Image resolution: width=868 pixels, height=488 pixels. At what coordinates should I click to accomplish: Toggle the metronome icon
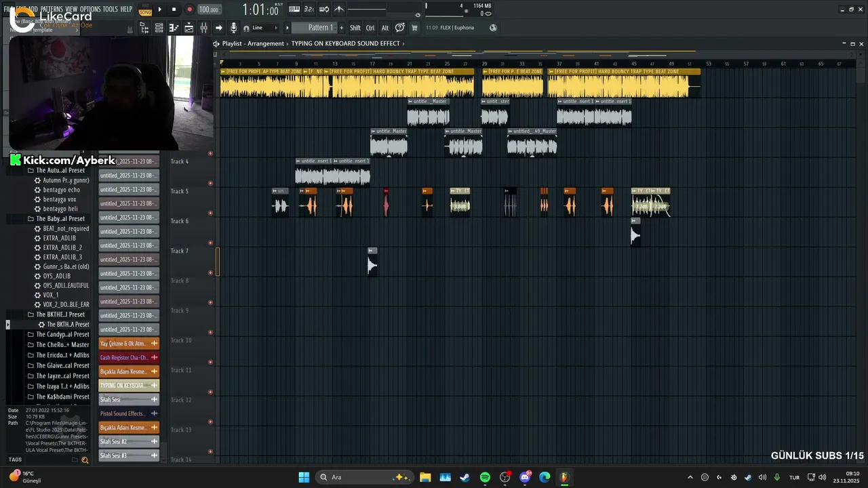(x=339, y=9)
